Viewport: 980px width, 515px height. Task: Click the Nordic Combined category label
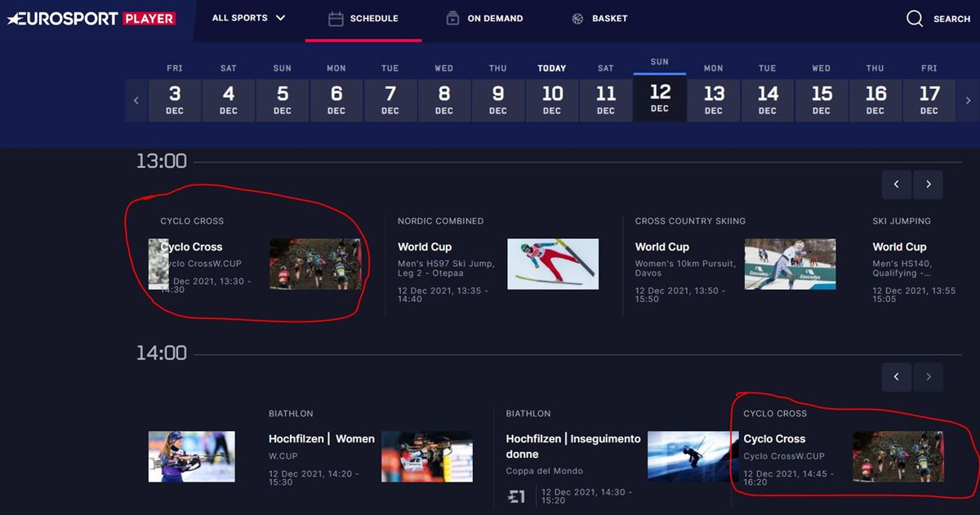[x=441, y=220]
